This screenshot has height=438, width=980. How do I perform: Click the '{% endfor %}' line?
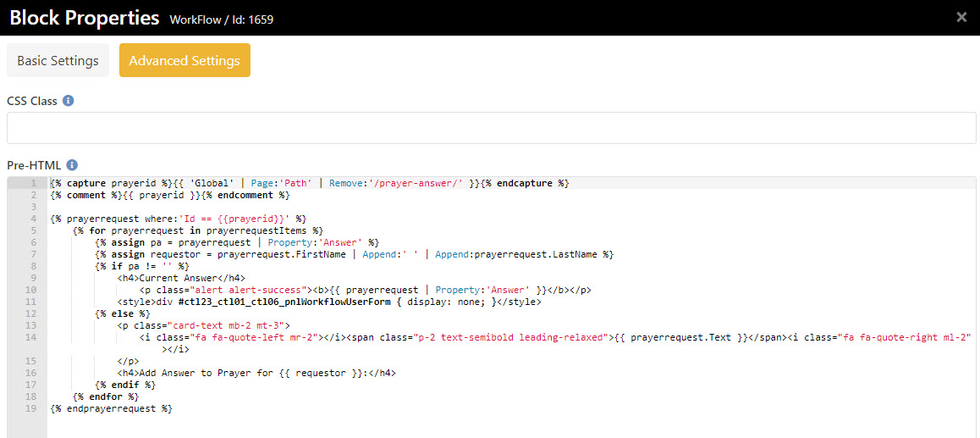(x=106, y=396)
